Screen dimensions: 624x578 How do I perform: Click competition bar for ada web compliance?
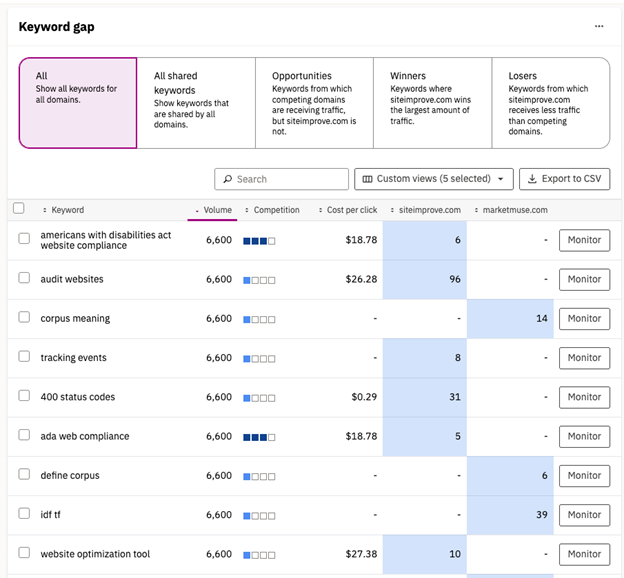click(259, 437)
